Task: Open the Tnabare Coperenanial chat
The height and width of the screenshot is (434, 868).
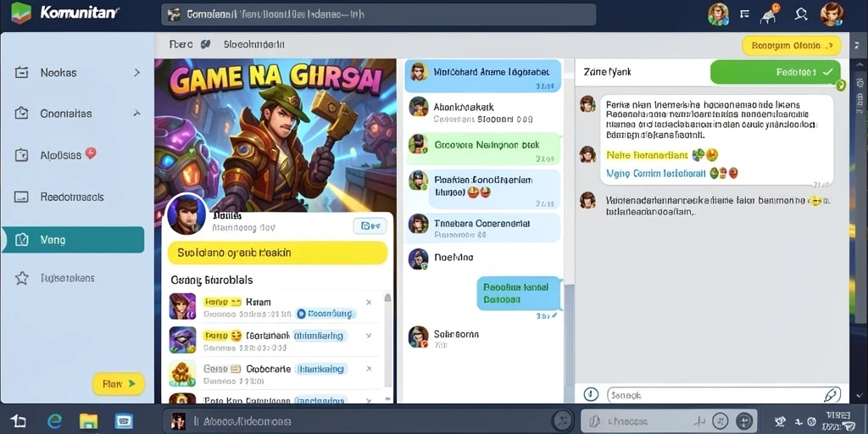Action: click(482, 227)
